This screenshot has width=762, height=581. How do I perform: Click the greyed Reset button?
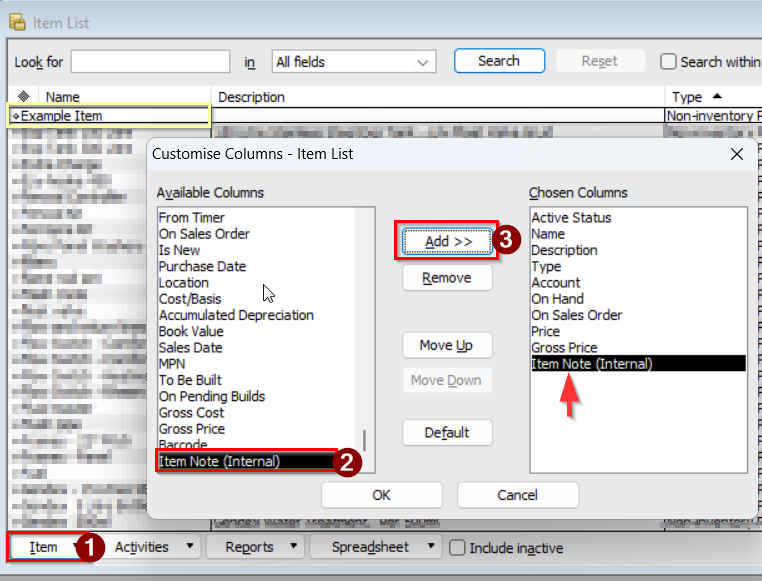coord(600,61)
